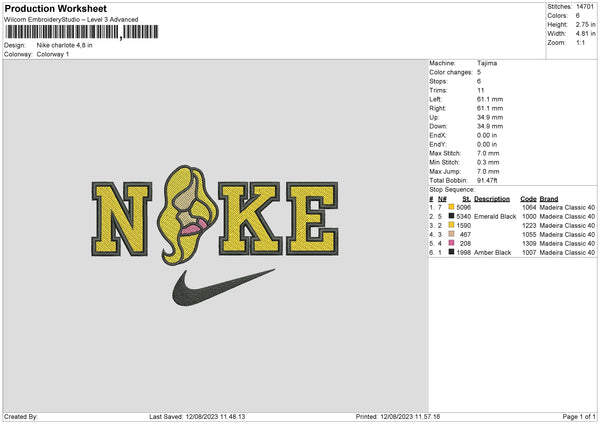Screen dimensions: 600x424
Task: Click the Tajima machine value
Action: [x=487, y=63]
